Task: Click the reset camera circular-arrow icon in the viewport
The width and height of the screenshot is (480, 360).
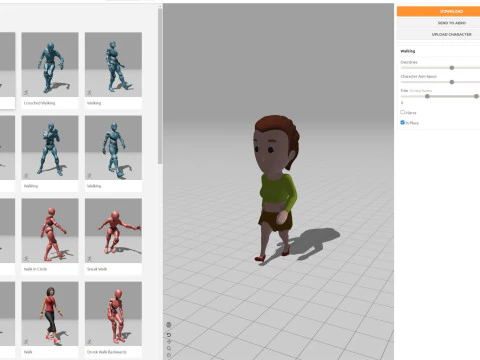Action: coord(169,335)
